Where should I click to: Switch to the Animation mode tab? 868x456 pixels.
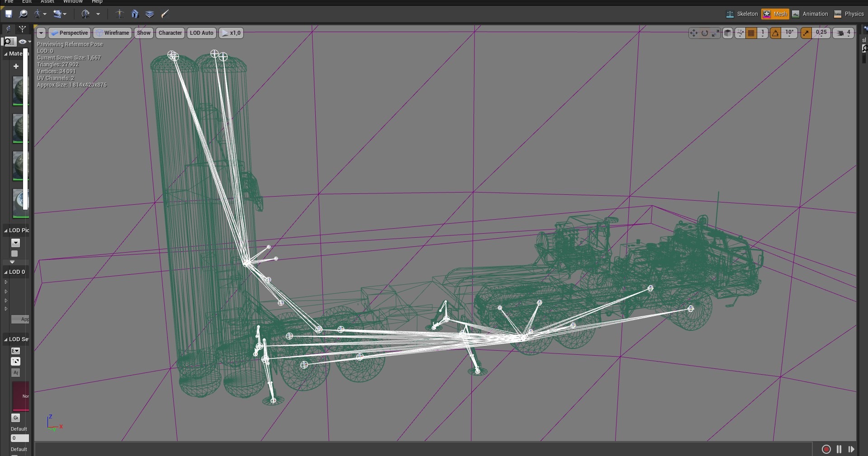[810, 14]
